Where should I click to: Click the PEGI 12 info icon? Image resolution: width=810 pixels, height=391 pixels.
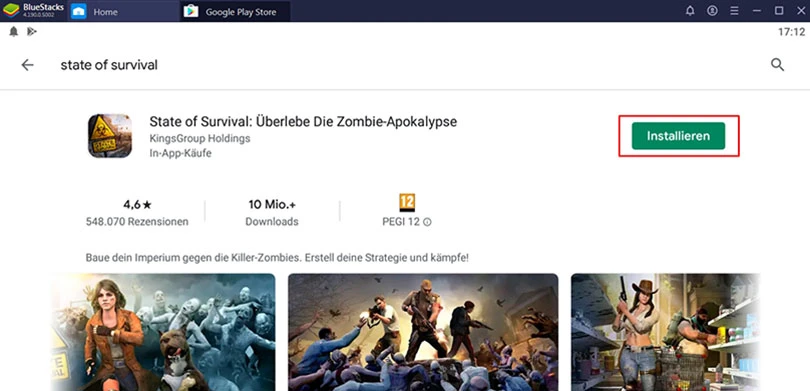427,223
